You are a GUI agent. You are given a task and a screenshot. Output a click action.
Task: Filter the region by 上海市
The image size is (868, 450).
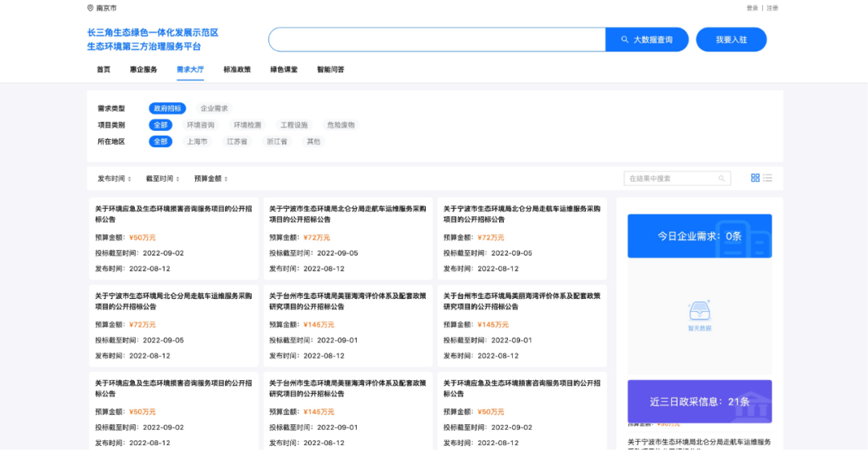[197, 141]
